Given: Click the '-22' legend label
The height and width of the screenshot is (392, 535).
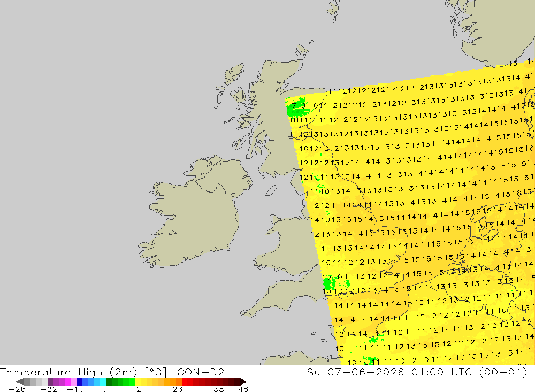Looking at the screenshot, I should (x=49, y=389).
